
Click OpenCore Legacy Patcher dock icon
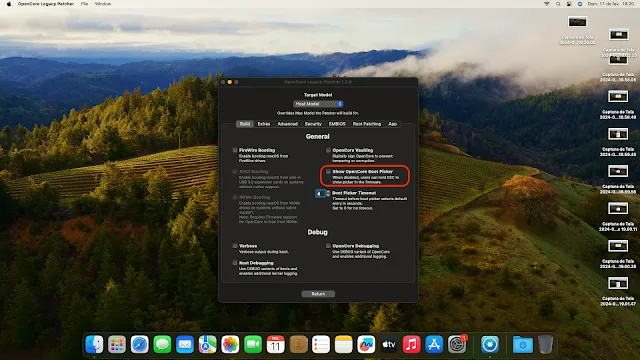490,344
